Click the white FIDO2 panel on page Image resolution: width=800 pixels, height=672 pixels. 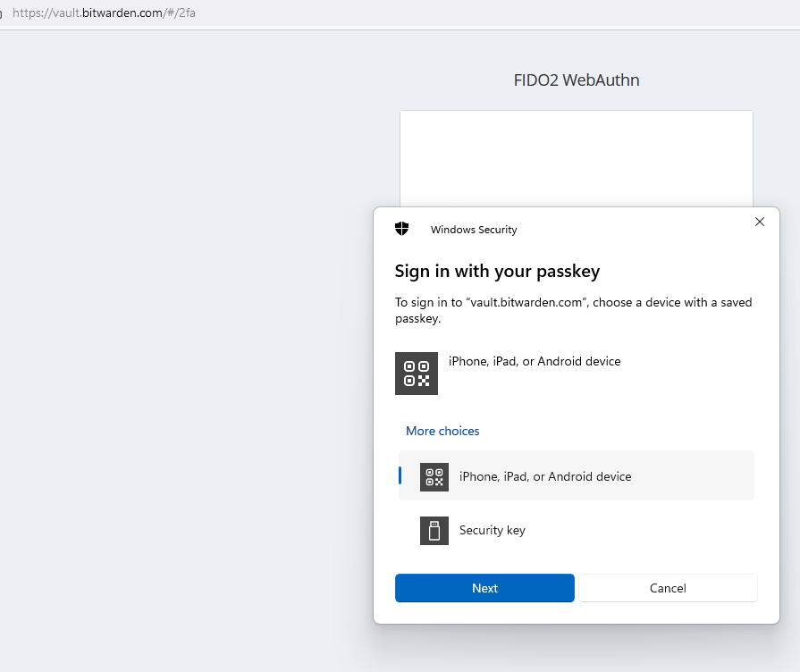point(576,158)
